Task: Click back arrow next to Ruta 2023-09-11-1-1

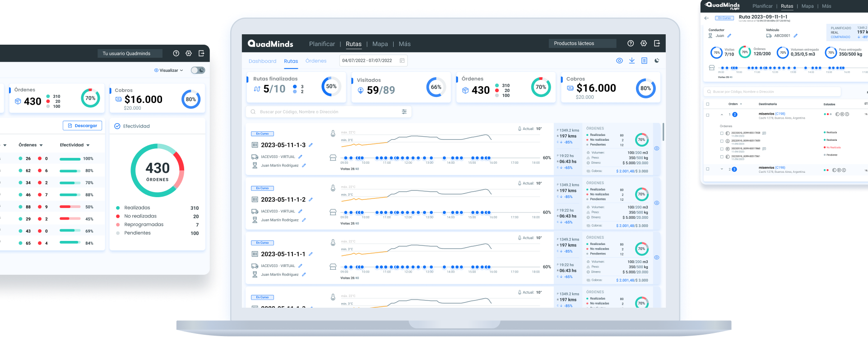Action: [x=706, y=18]
